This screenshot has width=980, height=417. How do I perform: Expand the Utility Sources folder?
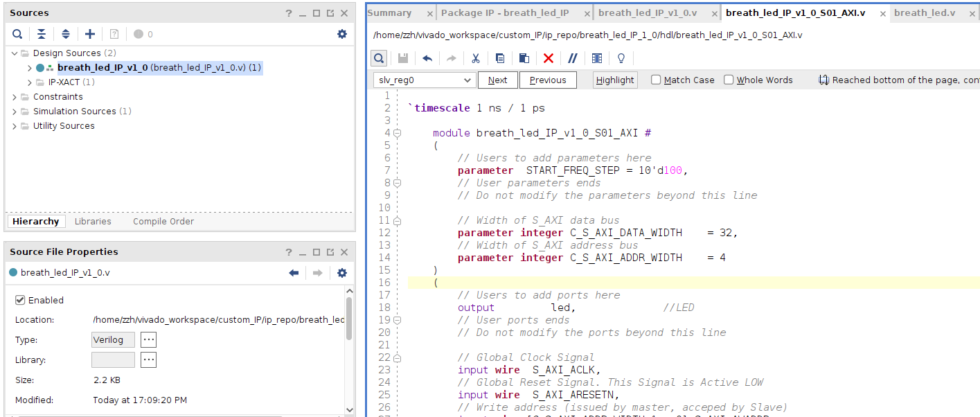(x=15, y=126)
